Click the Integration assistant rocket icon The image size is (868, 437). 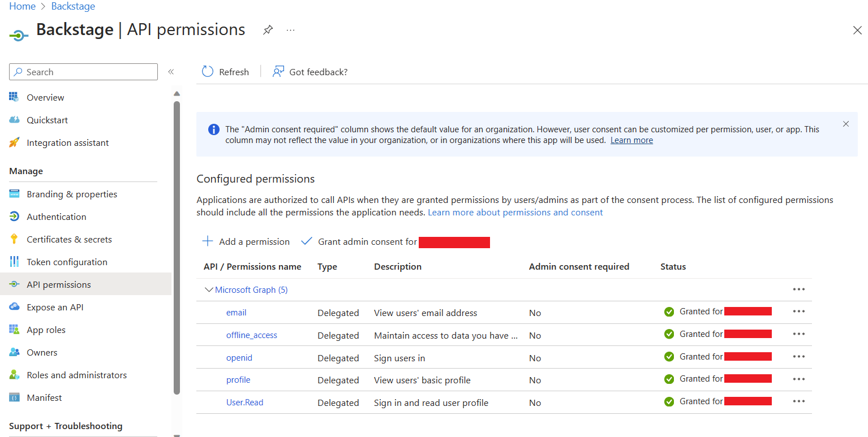click(x=15, y=142)
